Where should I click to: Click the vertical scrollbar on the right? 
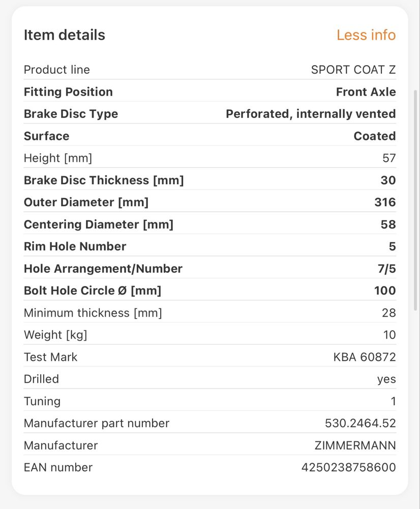click(x=415, y=200)
